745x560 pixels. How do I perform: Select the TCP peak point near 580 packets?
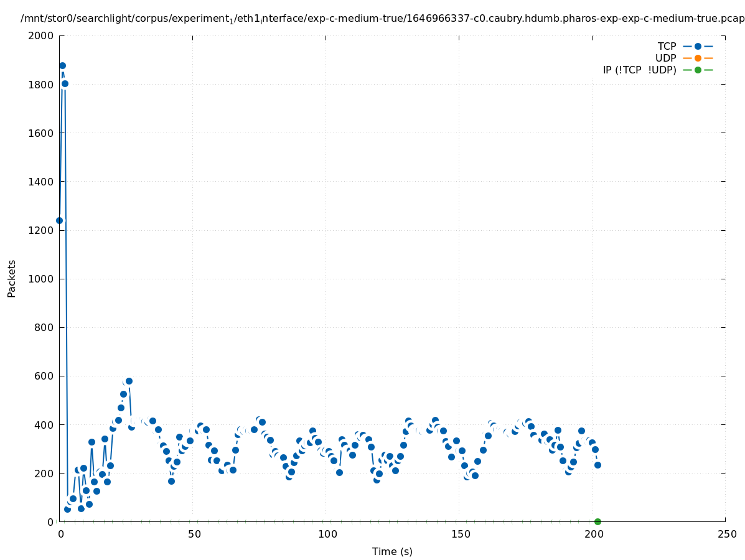click(129, 381)
